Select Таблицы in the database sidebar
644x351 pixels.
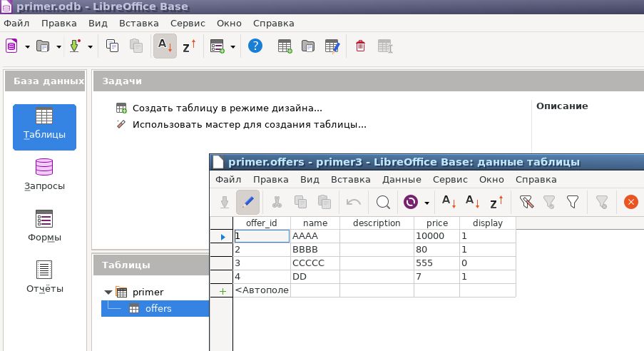[x=44, y=127]
